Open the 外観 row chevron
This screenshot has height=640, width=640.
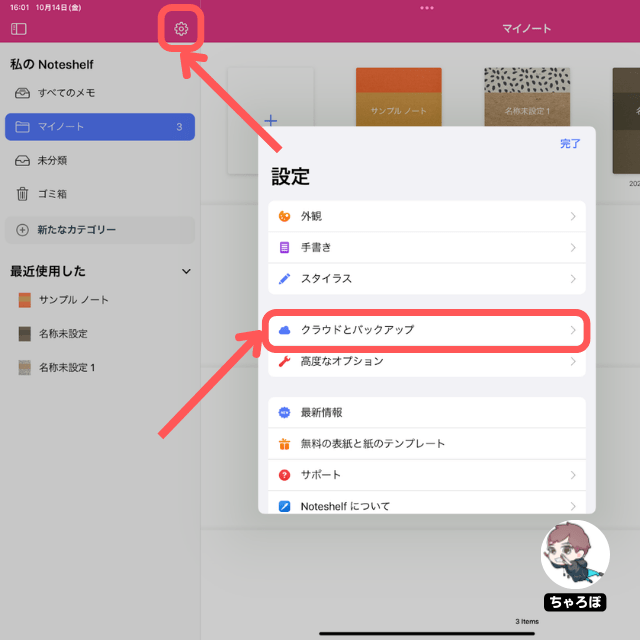[x=573, y=216]
